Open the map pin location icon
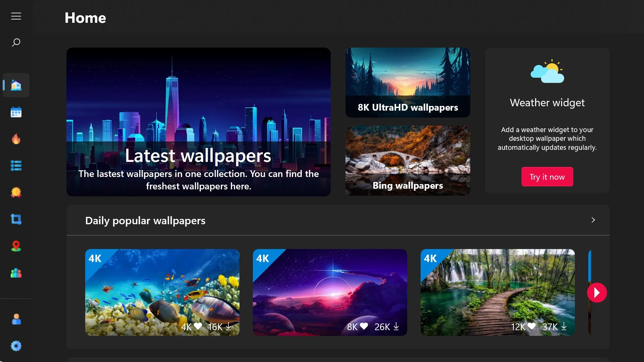 coord(16,246)
